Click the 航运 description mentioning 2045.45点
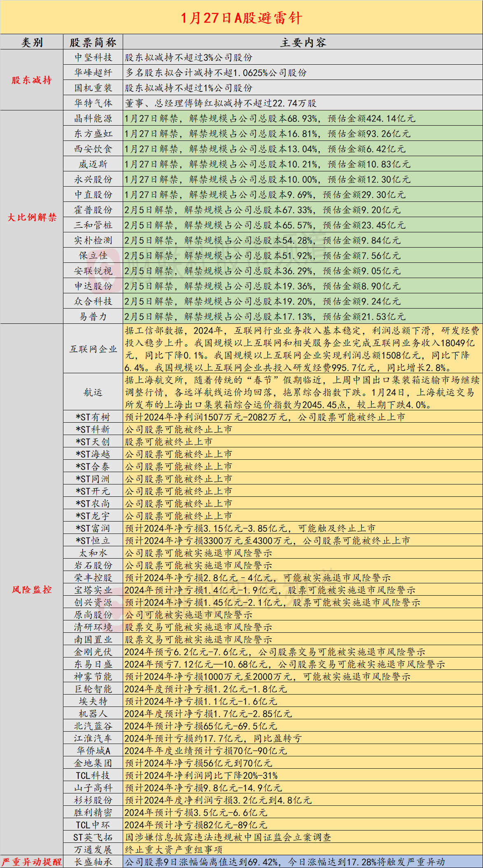483x868 pixels. 303,392
